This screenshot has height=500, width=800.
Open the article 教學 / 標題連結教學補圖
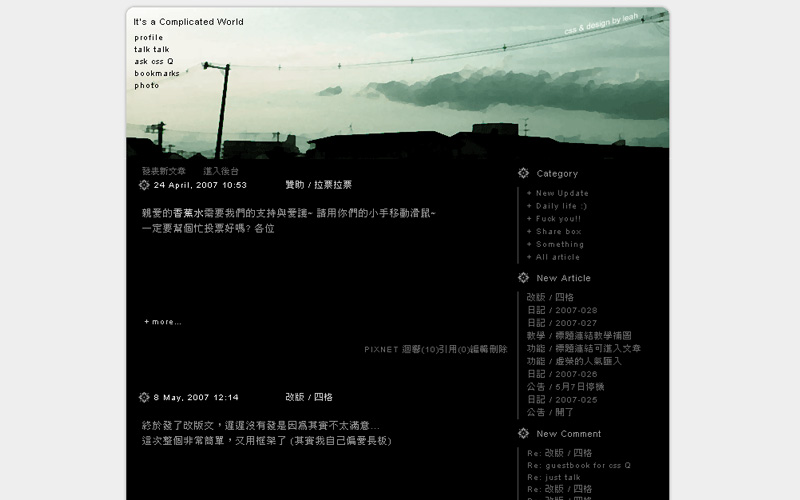(579, 336)
